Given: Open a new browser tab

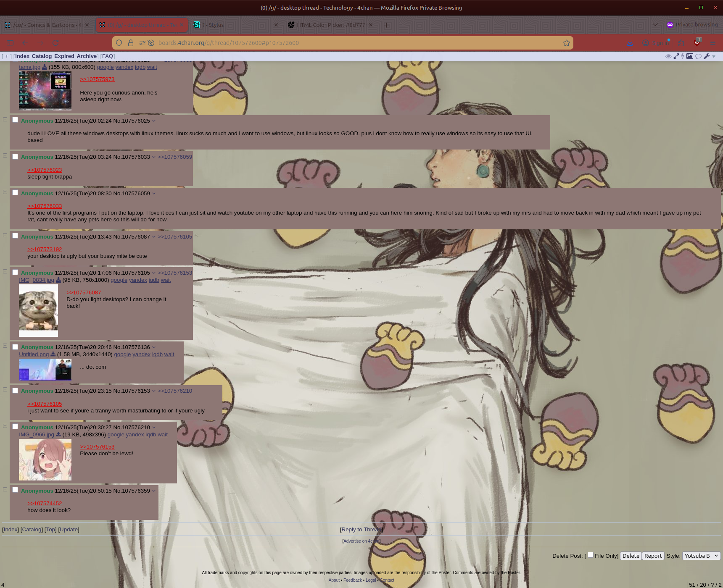Looking at the screenshot, I should coord(387,25).
